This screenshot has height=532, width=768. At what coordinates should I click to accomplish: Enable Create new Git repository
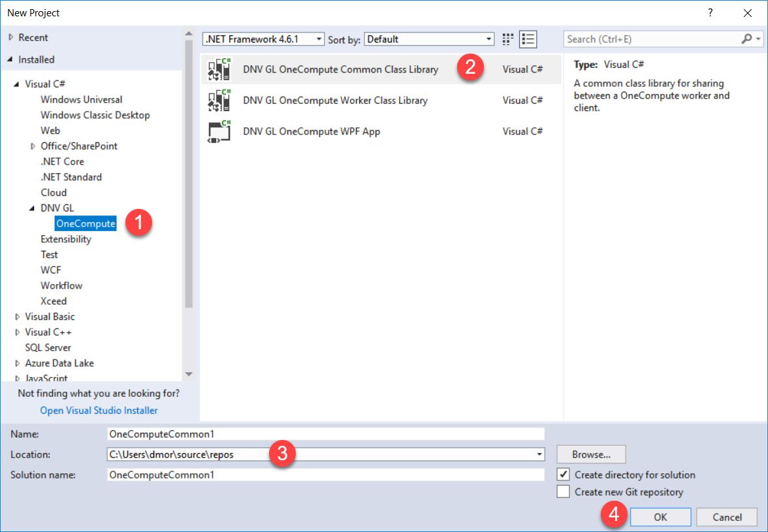pyautogui.click(x=563, y=492)
